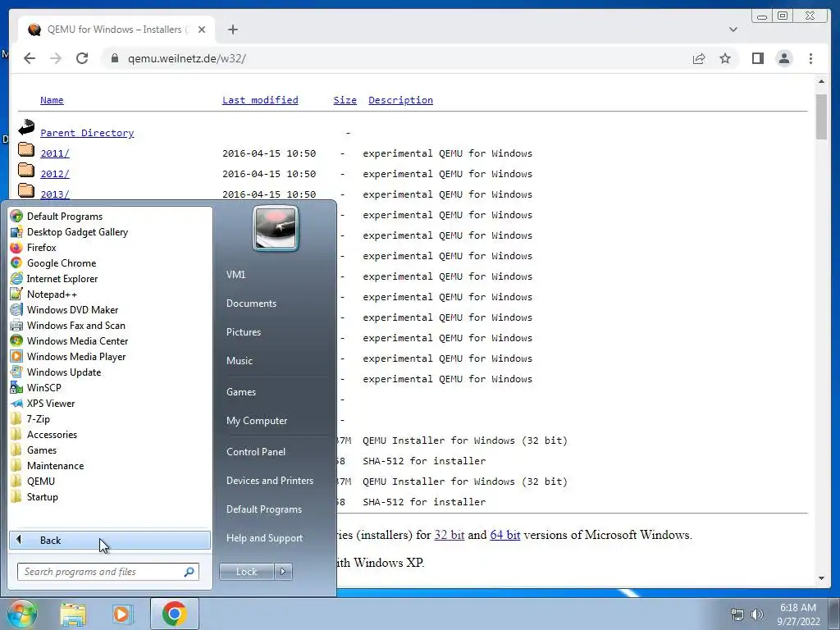Image resolution: width=840 pixels, height=630 pixels.
Task: Click the Lock button
Action: tap(246, 572)
